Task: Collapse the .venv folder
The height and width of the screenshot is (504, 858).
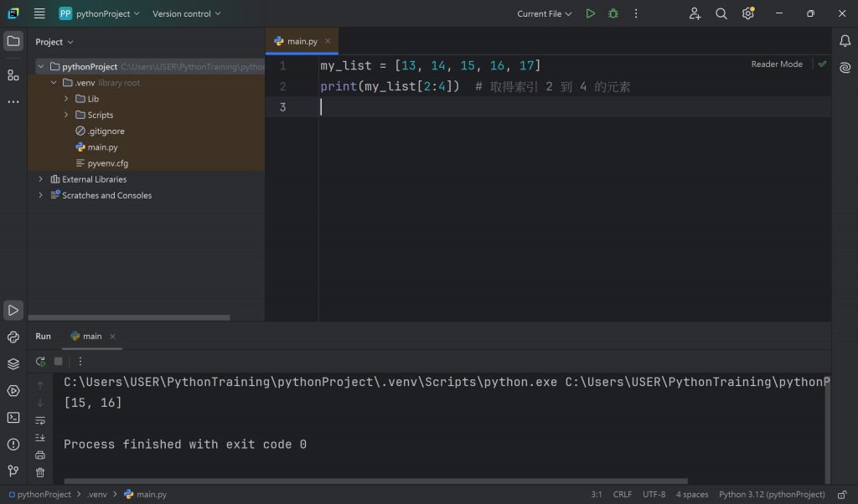Action: click(x=54, y=83)
